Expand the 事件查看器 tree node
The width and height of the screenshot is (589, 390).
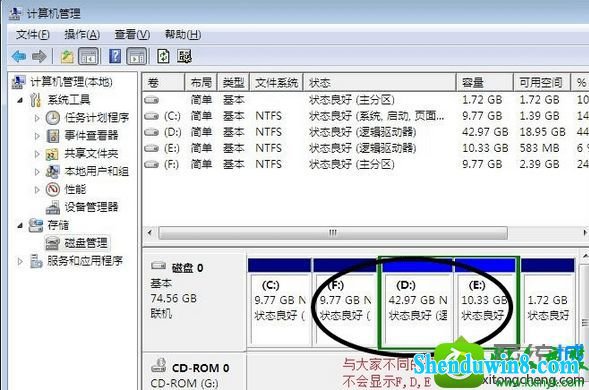37,136
